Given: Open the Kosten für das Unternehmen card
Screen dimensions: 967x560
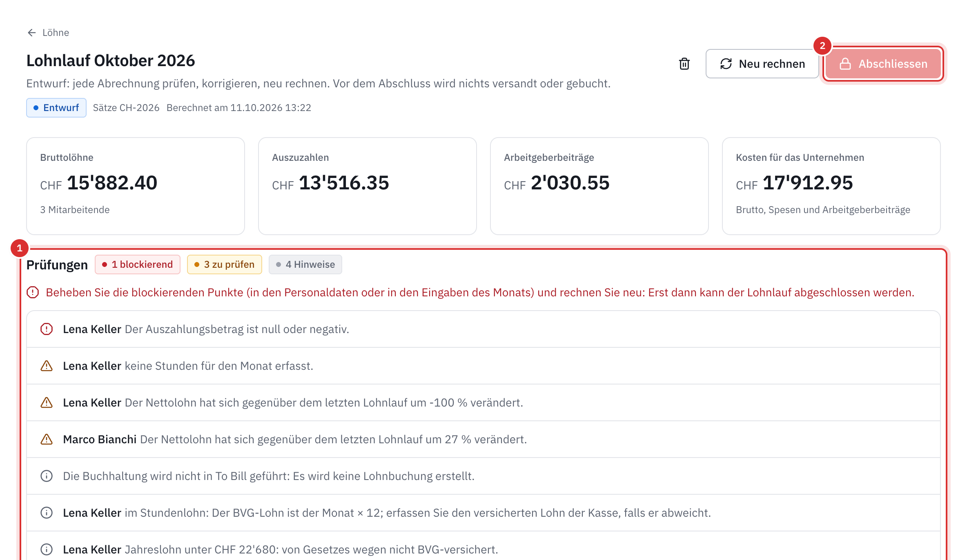Looking at the screenshot, I should (831, 186).
